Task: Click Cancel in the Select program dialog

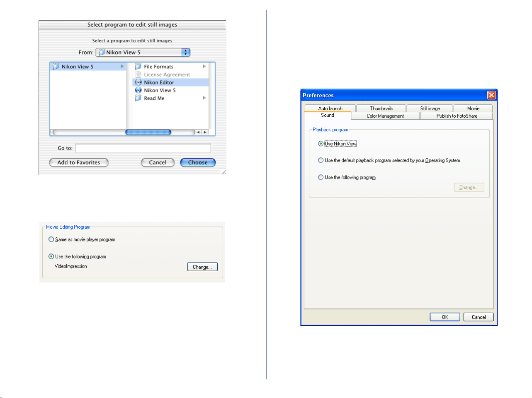Action: [158, 162]
